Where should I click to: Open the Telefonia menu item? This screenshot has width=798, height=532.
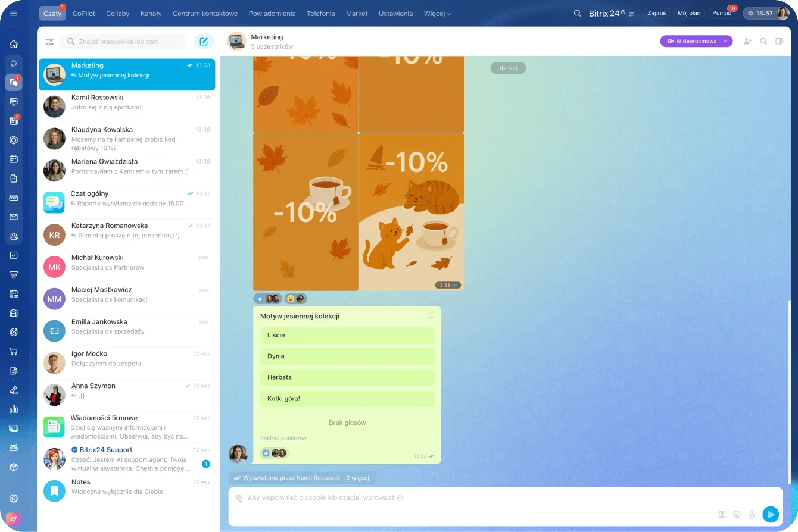[x=321, y=13]
